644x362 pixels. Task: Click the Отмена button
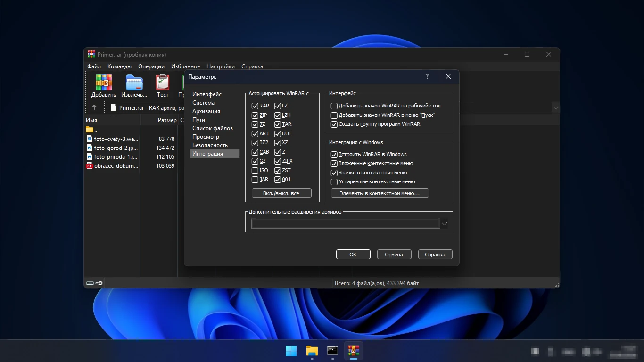394,255
